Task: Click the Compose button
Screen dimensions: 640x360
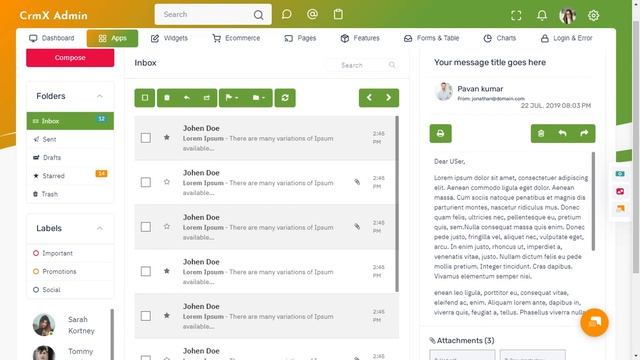Action: (70, 58)
